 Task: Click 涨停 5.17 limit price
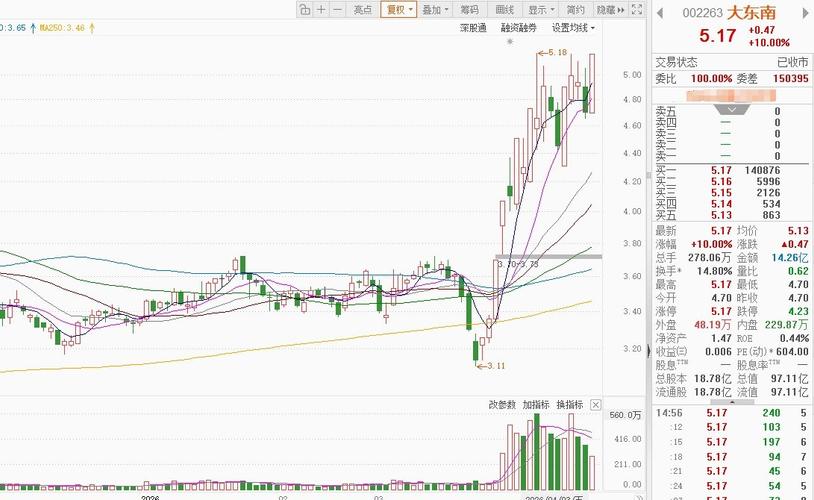tap(721, 312)
